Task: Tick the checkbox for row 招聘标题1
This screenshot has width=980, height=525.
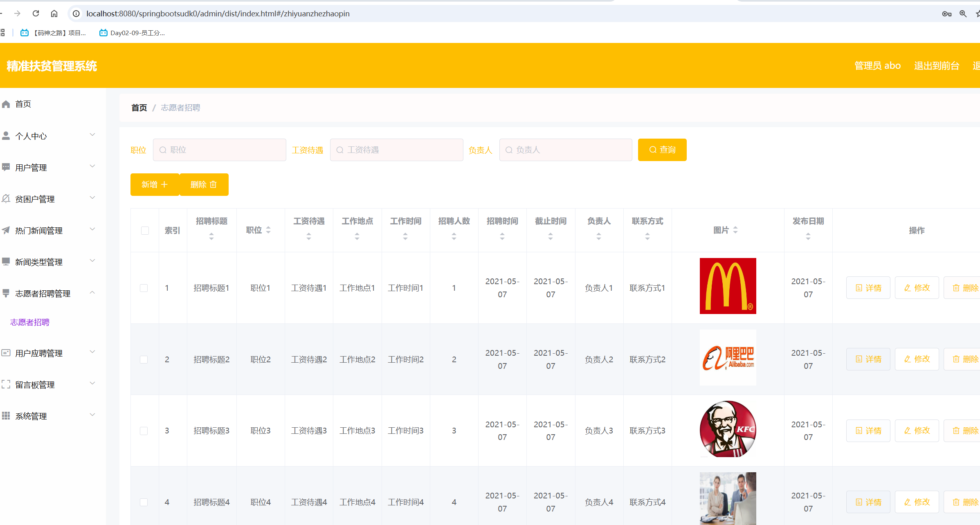Action: 144,288
